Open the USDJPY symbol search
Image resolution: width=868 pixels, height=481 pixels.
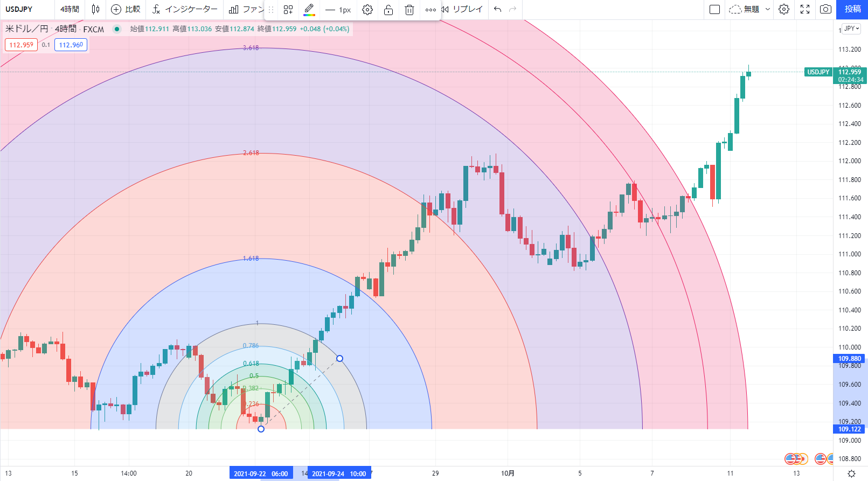tap(19, 9)
